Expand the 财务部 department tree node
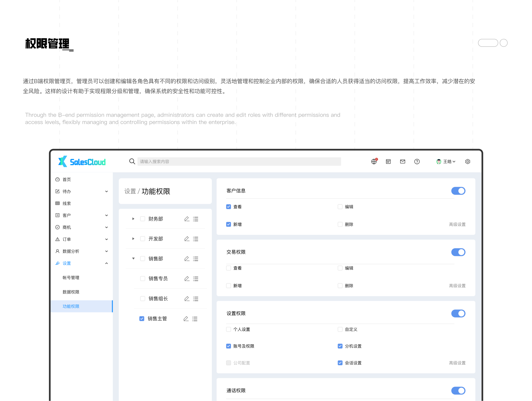This screenshot has height=401, width=532. [133, 219]
